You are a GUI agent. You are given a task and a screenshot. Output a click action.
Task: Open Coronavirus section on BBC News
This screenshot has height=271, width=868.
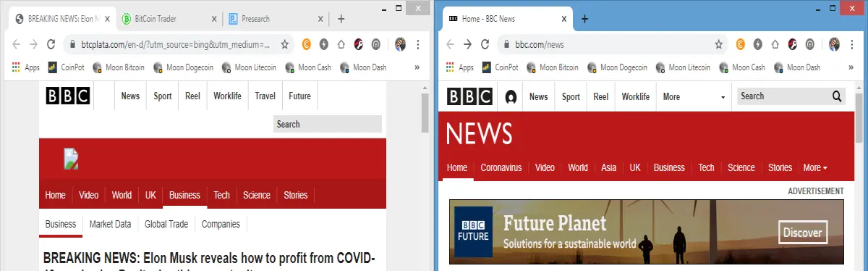(501, 167)
